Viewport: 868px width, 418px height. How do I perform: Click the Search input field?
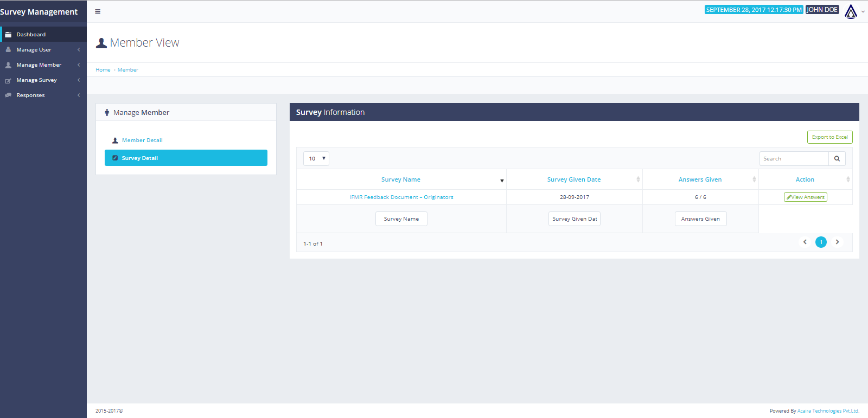[x=794, y=159]
